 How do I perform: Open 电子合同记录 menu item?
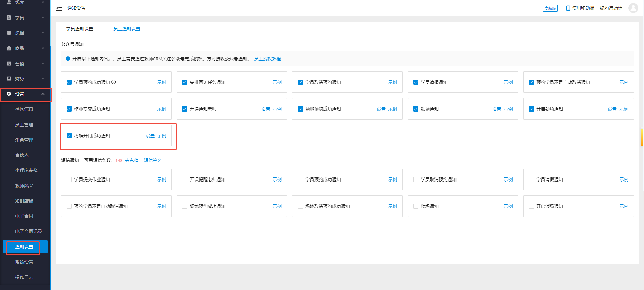[29, 231]
